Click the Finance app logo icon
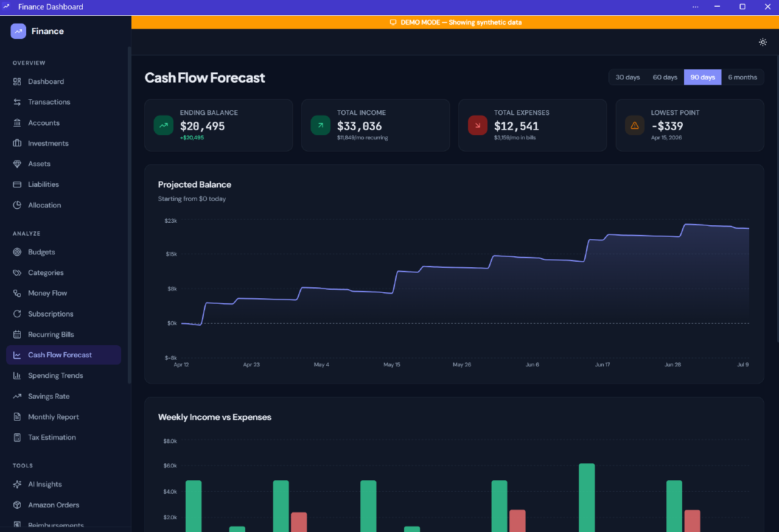 pyautogui.click(x=17, y=30)
